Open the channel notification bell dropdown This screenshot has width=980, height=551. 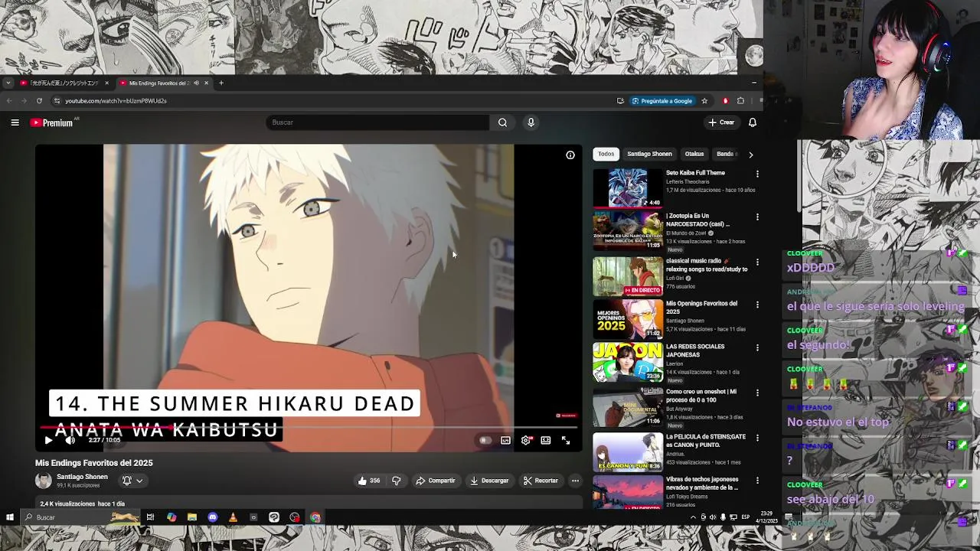tap(132, 481)
